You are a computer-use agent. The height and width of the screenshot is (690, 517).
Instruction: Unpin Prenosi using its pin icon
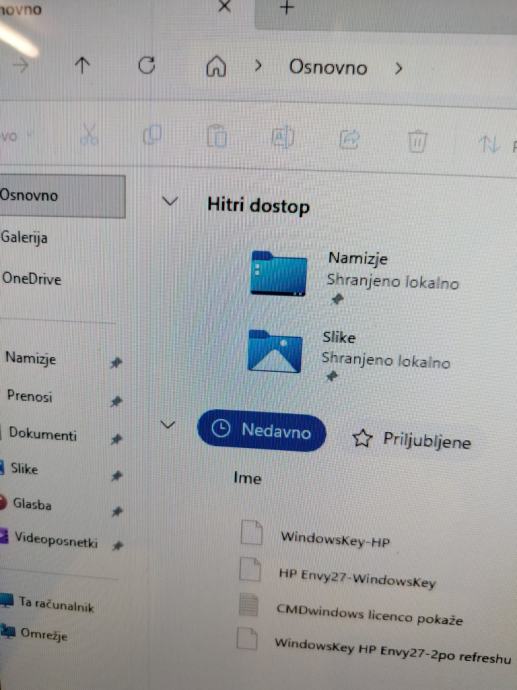pos(116,401)
